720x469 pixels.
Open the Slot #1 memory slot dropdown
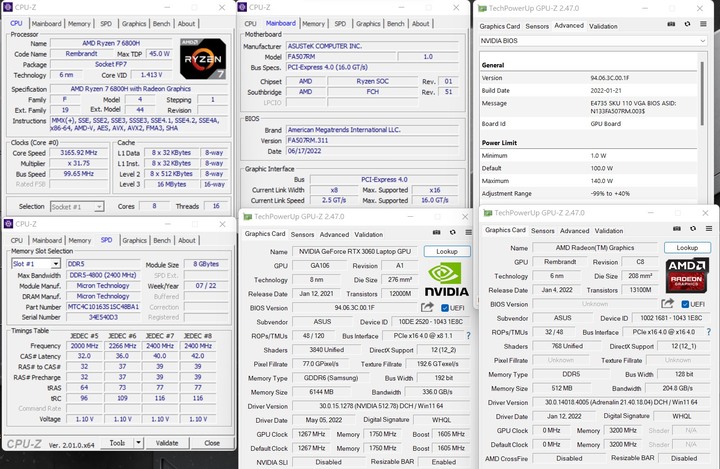pos(36,264)
